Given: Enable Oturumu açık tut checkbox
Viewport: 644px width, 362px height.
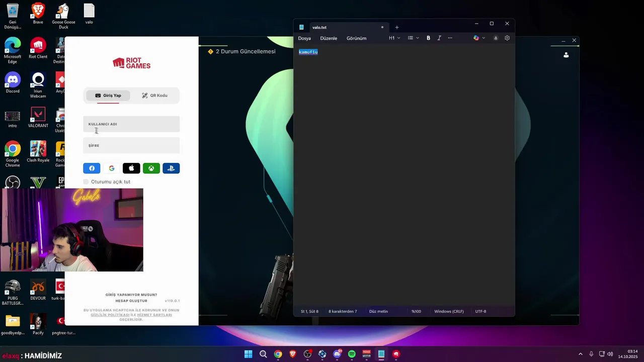Looking at the screenshot, I should [x=86, y=182].
